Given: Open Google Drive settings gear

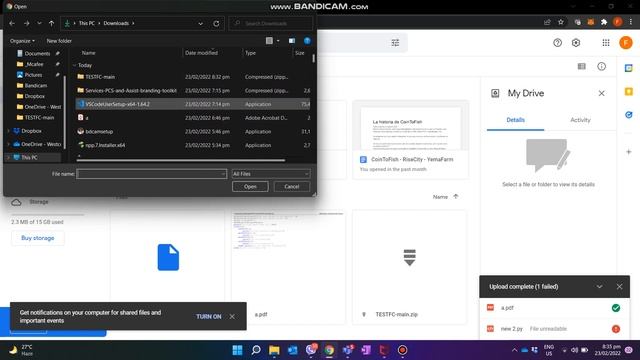Looking at the screenshot, I should click(x=576, y=42).
